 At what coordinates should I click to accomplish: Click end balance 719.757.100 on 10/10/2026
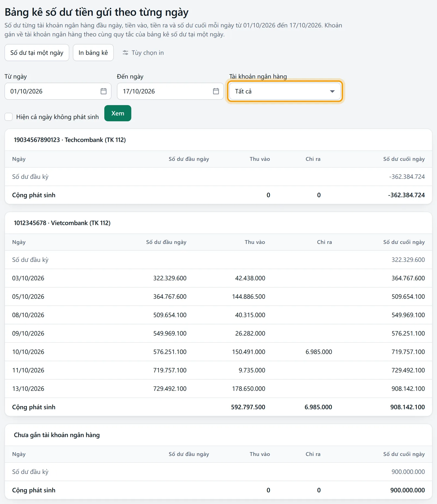(408, 352)
